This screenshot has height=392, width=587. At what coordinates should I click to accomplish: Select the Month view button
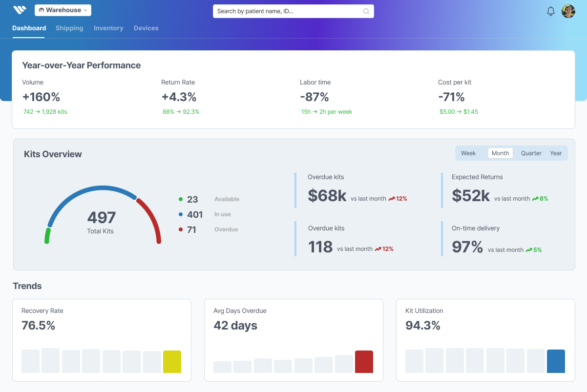(x=500, y=153)
